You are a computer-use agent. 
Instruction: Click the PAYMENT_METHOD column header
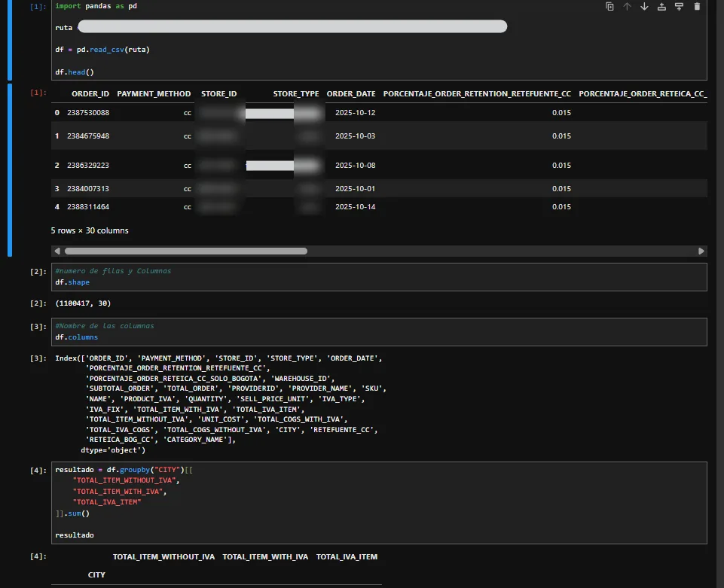[x=154, y=93]
